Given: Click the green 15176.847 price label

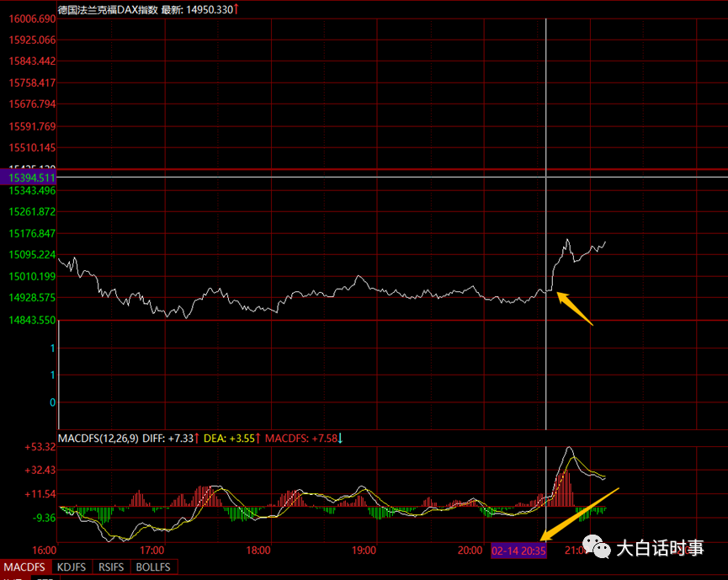Looking at the screenshot, I should [32, 233].
